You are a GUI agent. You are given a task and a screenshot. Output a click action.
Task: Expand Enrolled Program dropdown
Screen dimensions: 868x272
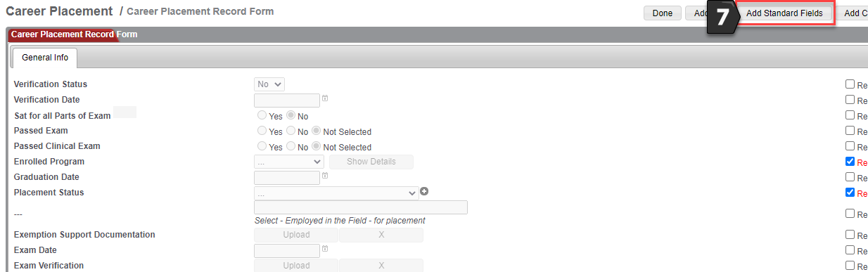click(x=288, y=162)
